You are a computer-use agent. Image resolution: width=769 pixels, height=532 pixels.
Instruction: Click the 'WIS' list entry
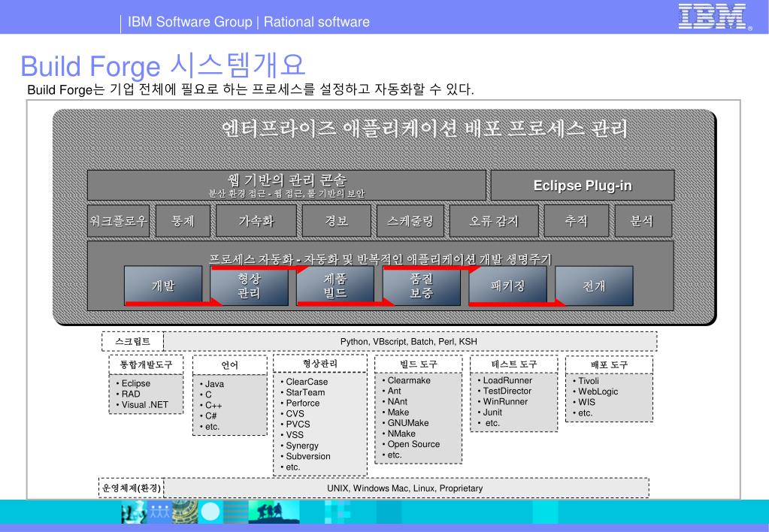click(586, 402)
